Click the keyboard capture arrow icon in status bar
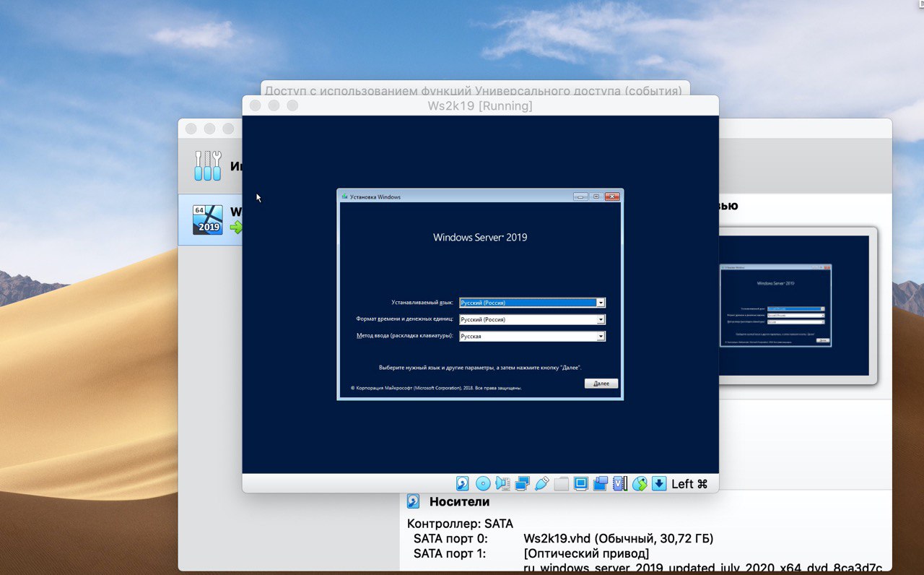 [x=659, y=484]
